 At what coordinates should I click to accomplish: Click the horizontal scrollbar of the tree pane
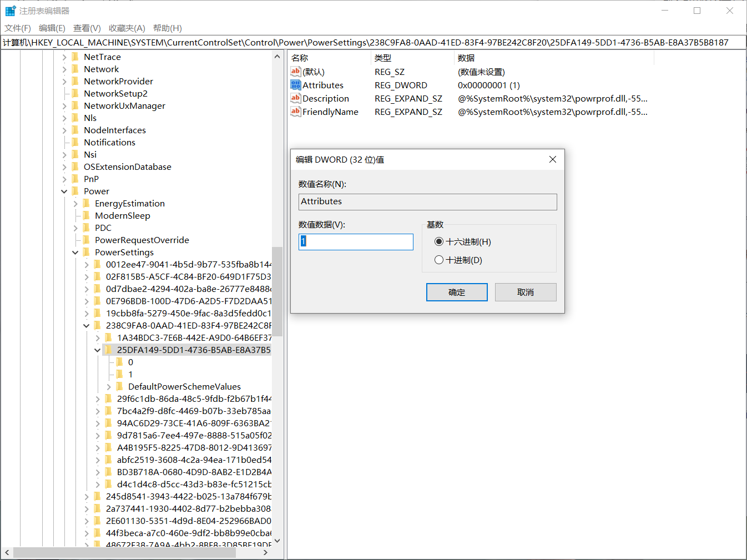pos(124,553)
